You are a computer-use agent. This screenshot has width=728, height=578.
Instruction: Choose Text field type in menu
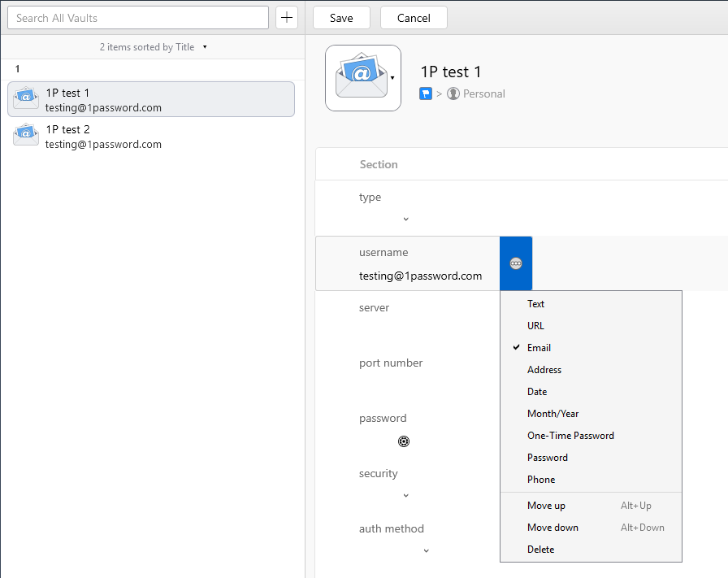pyautogui.click(x=591, y=304)
